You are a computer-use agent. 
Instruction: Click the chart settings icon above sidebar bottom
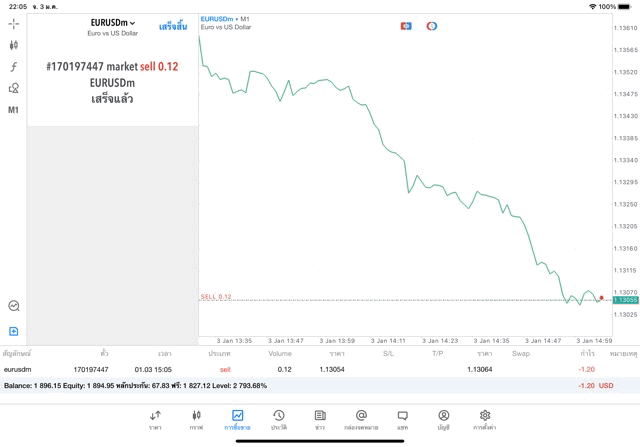(14, 306)
